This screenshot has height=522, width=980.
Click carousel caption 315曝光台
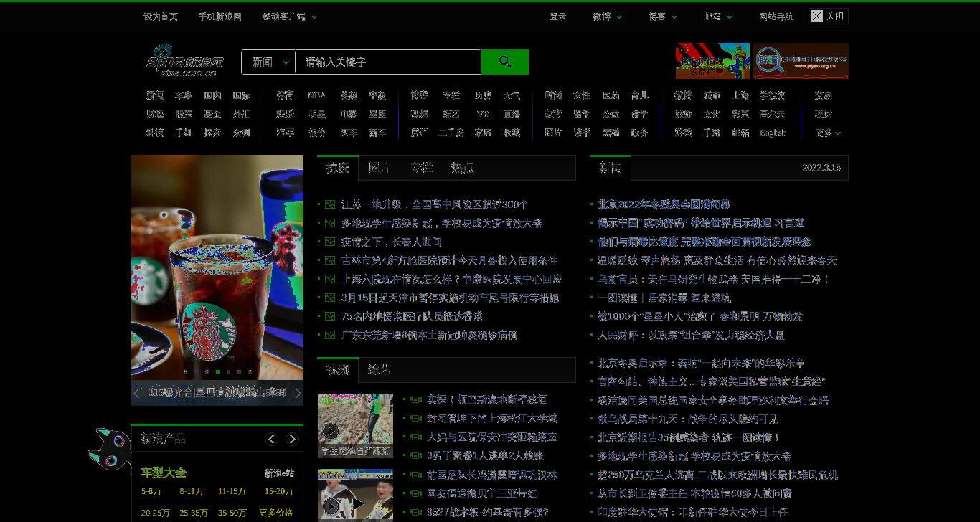217,392
